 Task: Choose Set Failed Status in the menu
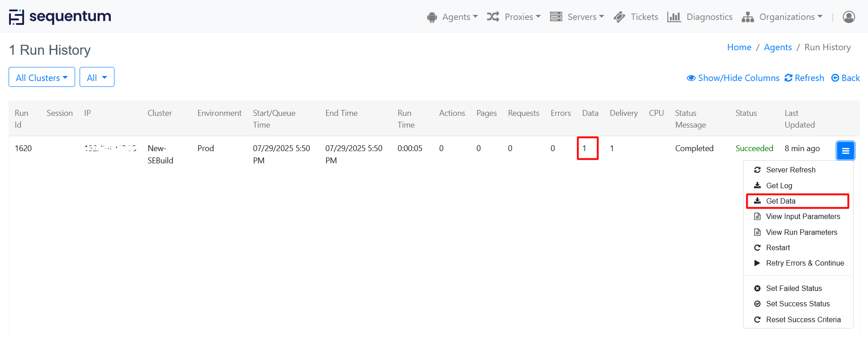[x=794, y=288]
